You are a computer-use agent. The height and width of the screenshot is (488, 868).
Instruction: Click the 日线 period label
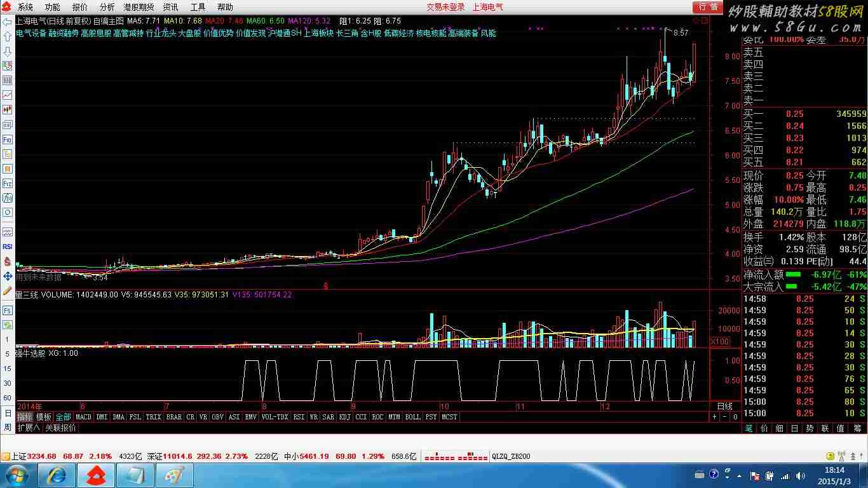point(725,406)
